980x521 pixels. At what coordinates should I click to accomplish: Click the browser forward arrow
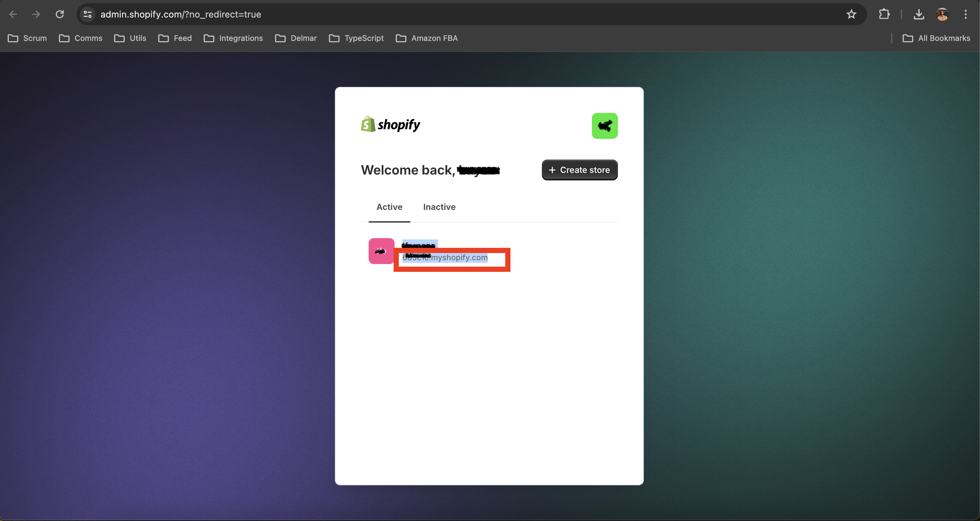pos(36,15)
